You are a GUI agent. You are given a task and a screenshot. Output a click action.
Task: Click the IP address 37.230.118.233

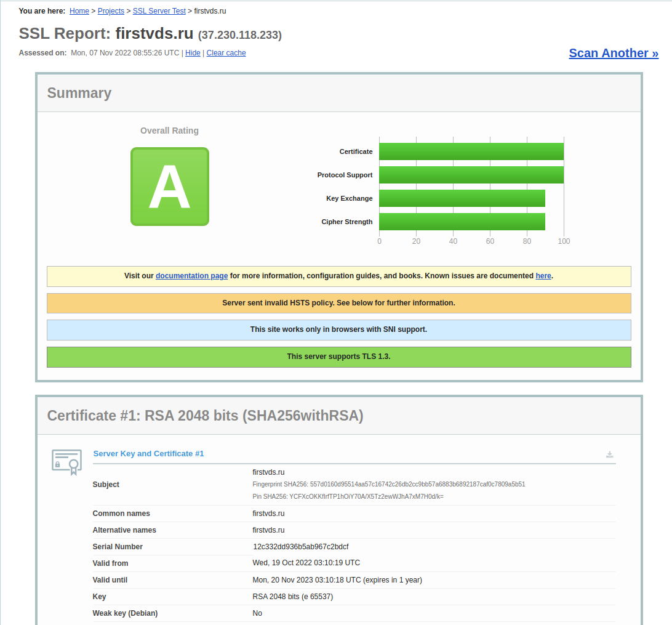click(240, 35)
